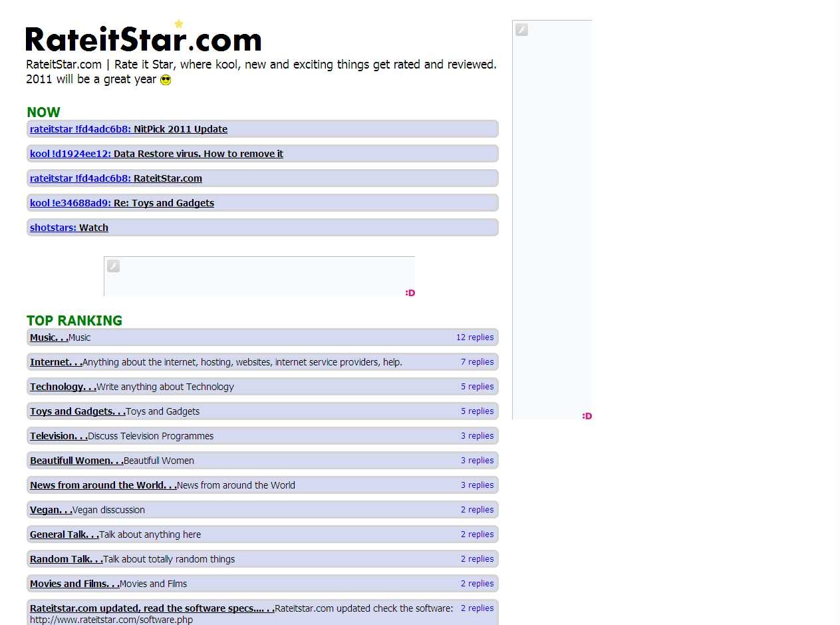
Task: Open Rateitstar.com updated software specs topic
Action: (x=152, y=608)
